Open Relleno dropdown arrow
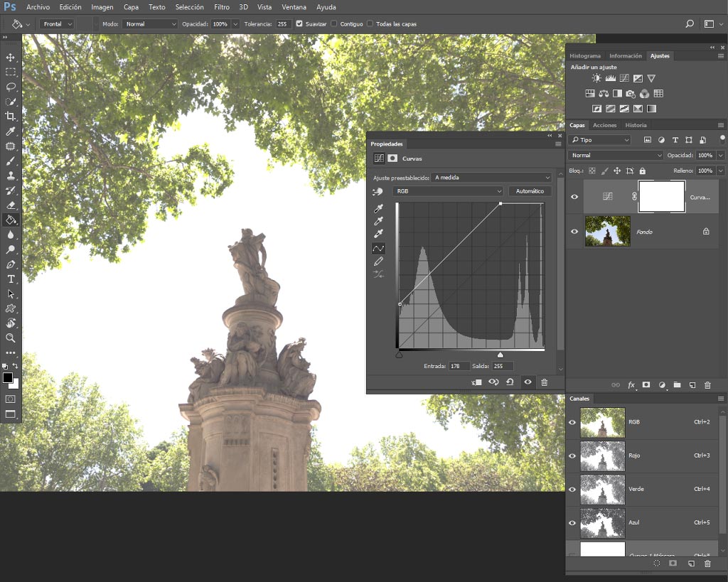This screenshot has width=728, height=582. coord(721,171)
